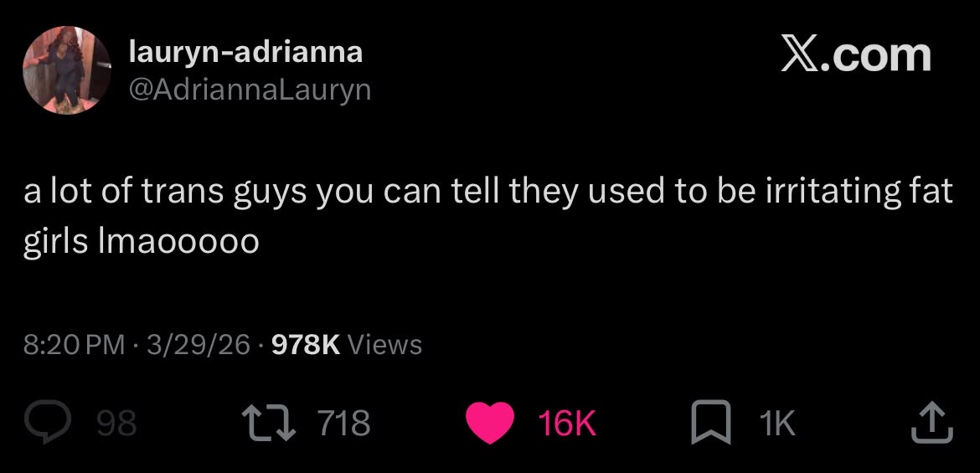Open lauryn-adrianna's round profile picture

tap(66, 70)
